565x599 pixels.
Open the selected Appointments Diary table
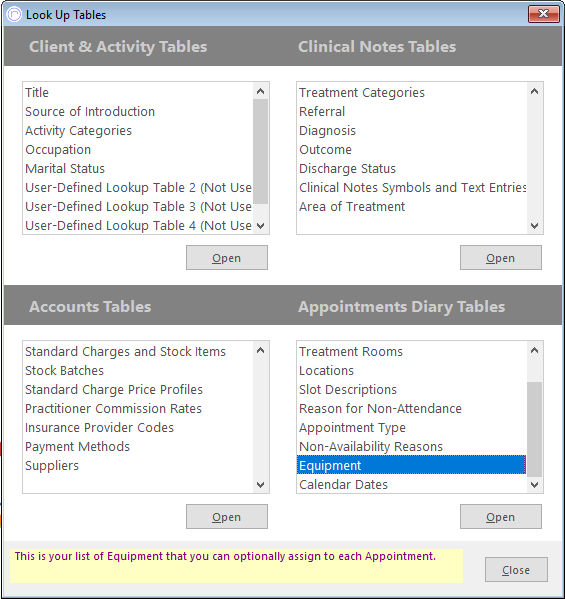[501, 517]
